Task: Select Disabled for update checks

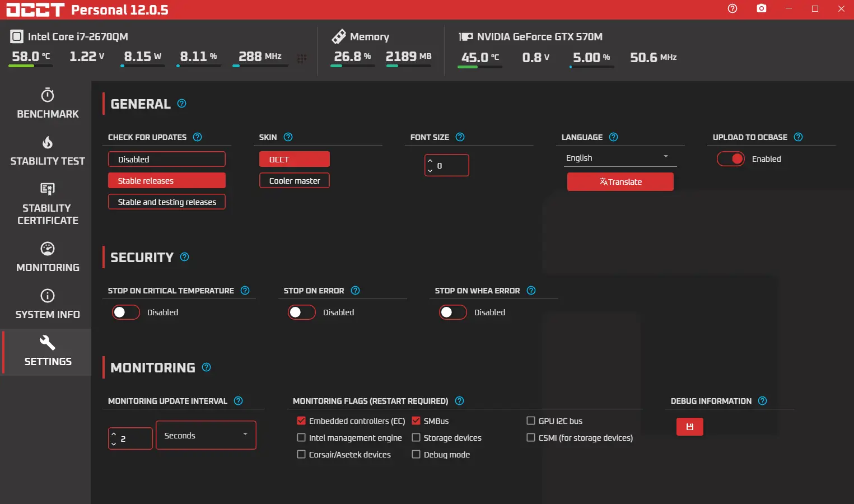Action: point(167,160)
